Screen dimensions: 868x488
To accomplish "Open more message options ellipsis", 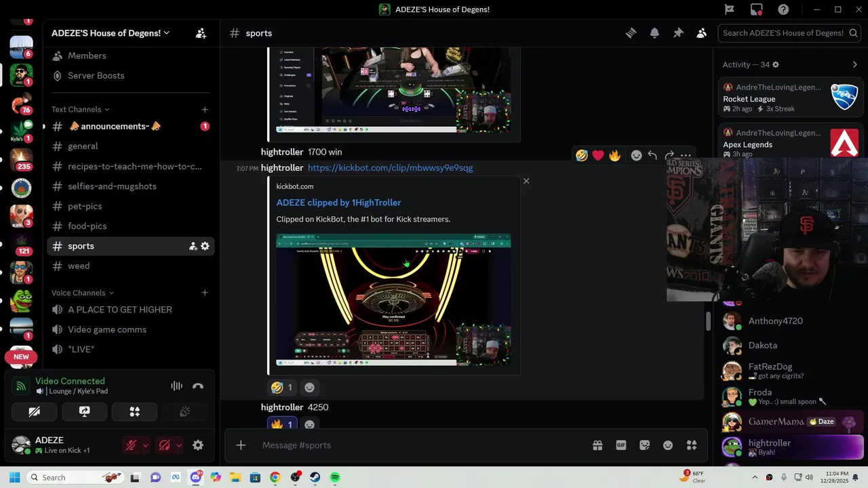I will click(686, 155).
